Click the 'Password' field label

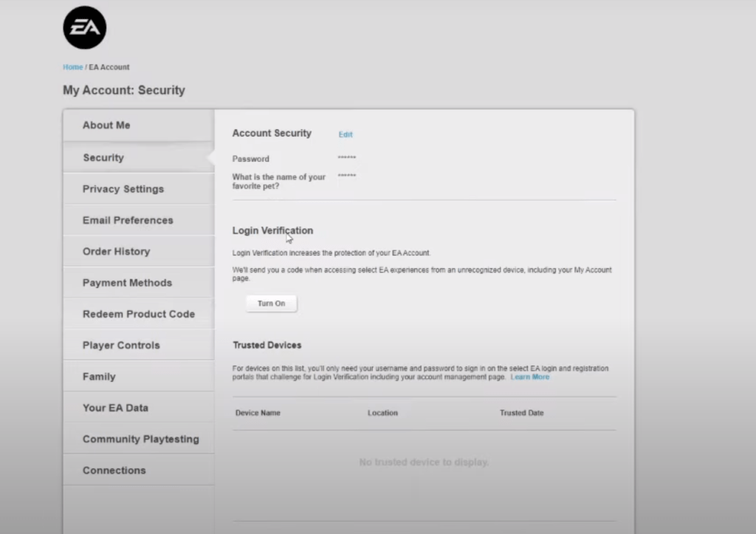[251, 159]
